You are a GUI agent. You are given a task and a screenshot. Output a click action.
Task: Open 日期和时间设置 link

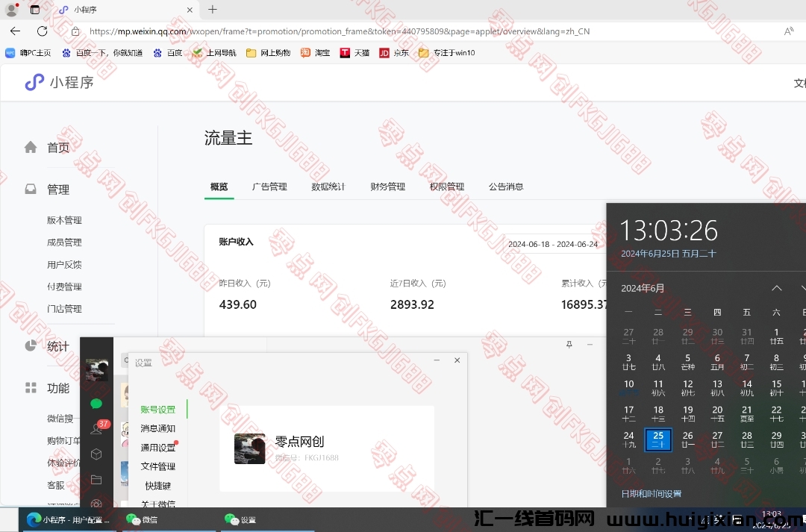click(x=652, y=494)
